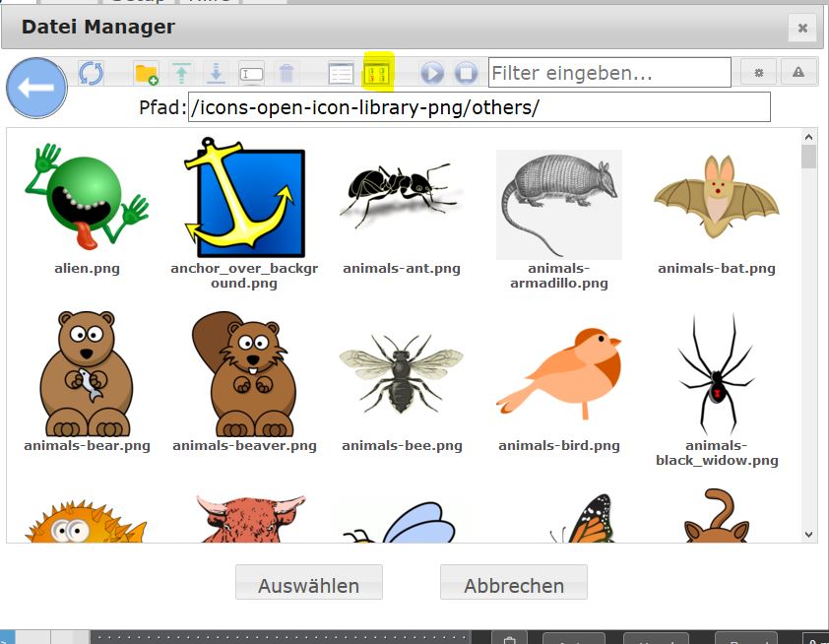This screenshot has width=829, height=644.
Task: Click the rename file icon
Action: 252,73
